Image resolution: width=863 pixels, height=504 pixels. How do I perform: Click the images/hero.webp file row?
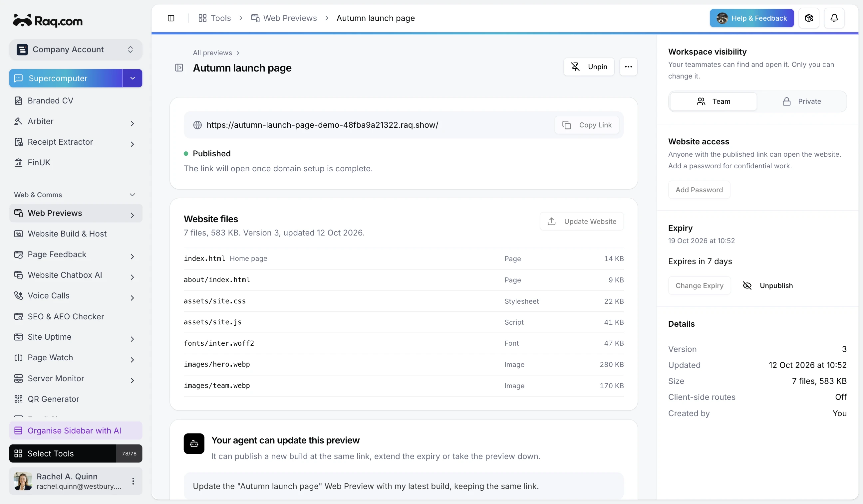click(x=404, y=364)
